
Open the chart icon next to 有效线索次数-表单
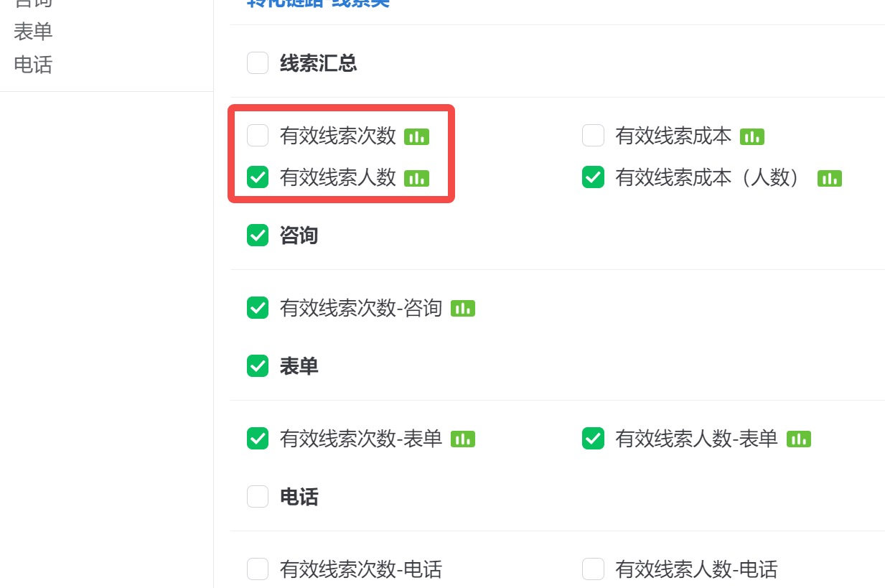463,439
